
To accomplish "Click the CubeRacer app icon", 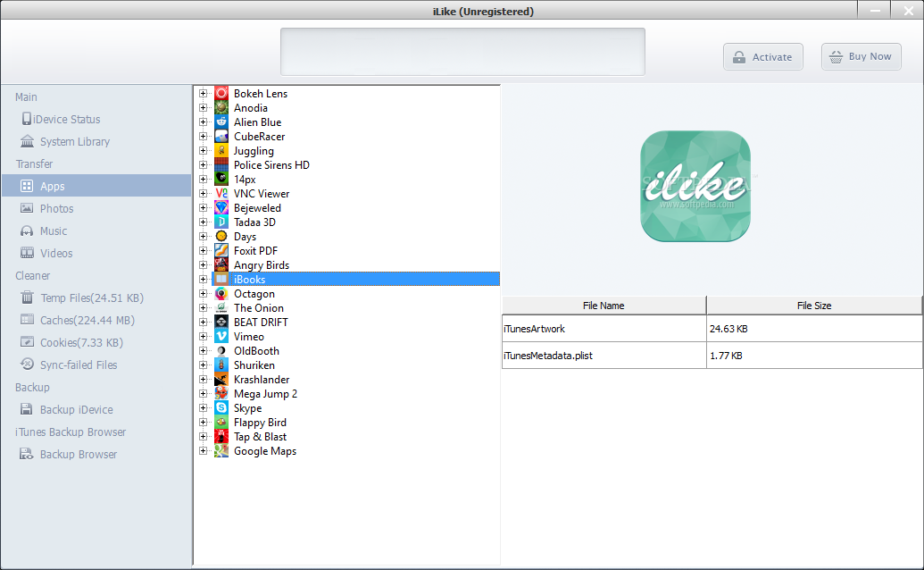I will (x=221, y=136).
